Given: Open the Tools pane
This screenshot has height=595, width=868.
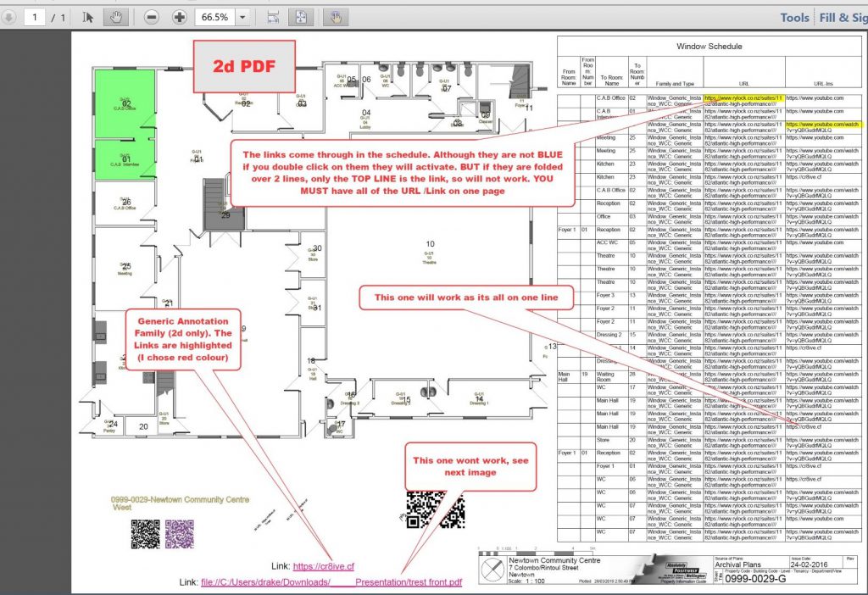Looking at the screenshot, I should pos(794,17).
